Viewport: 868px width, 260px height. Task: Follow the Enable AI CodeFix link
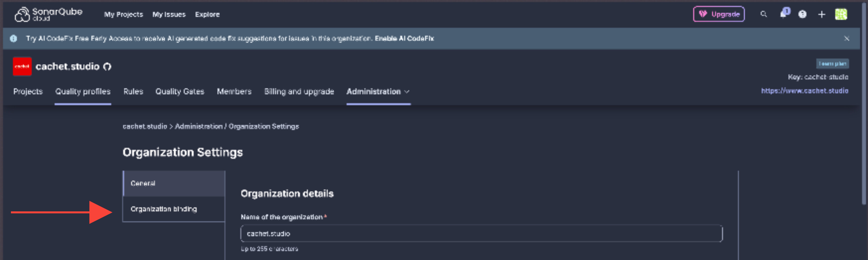[x=404, y=38]
